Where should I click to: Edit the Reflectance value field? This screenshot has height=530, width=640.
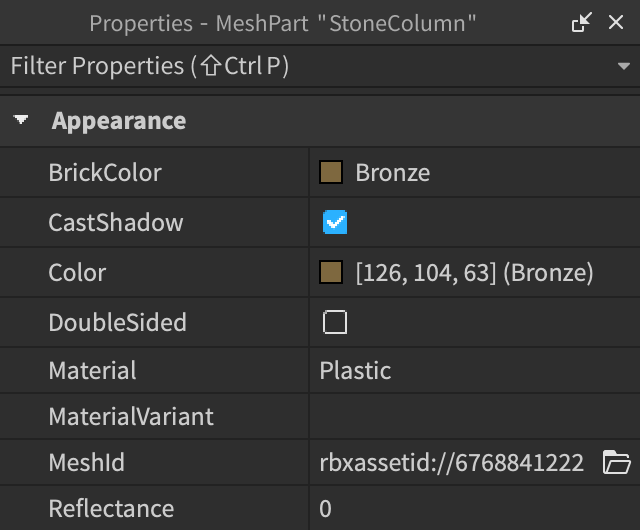click(x=470, y=509)
